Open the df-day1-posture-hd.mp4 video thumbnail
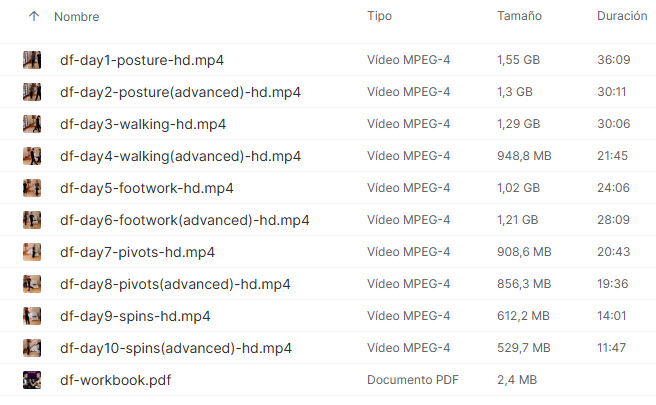This screenshot has width=656, height=405. (x=32, y=60)
